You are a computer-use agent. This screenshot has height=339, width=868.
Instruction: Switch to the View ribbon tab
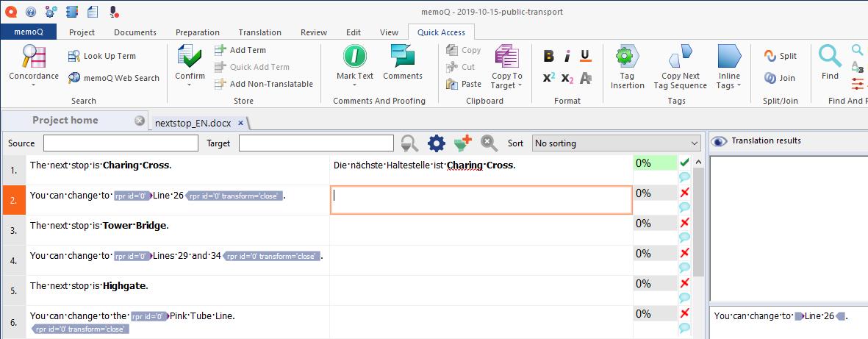(389, 32)
